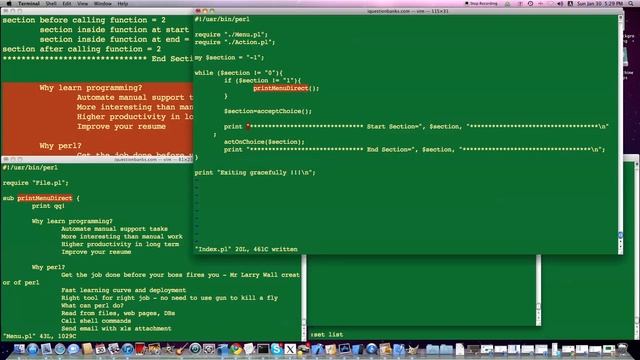Screen dimensions: 640x360
Task: Open iChat bubble icon in Dock
Action: (73, 349)
